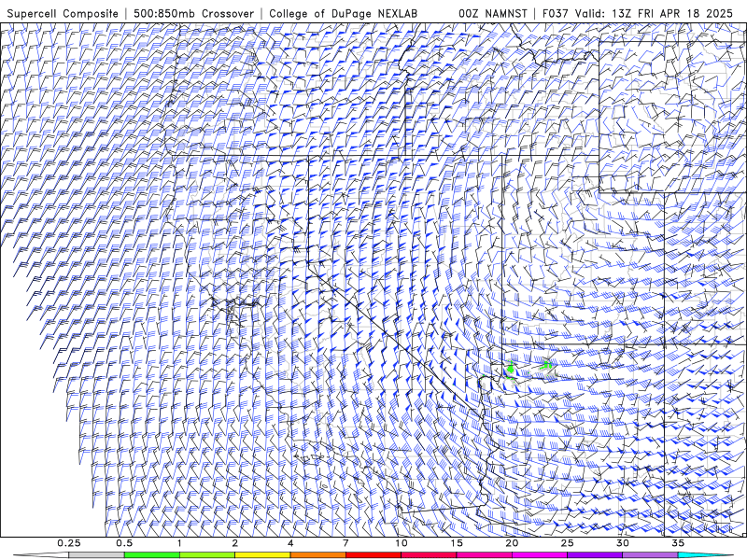
Task: Click the legend value 2
Action: [235, 543]
